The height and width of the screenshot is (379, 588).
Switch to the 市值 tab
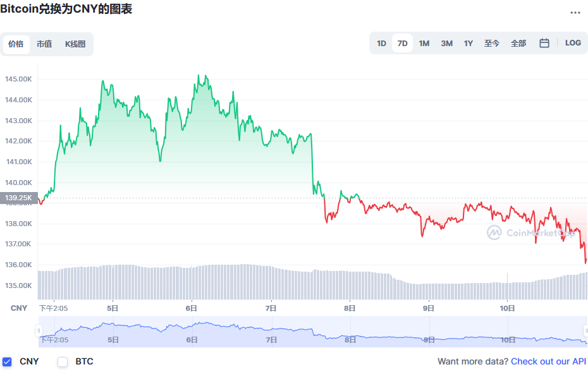44,44
